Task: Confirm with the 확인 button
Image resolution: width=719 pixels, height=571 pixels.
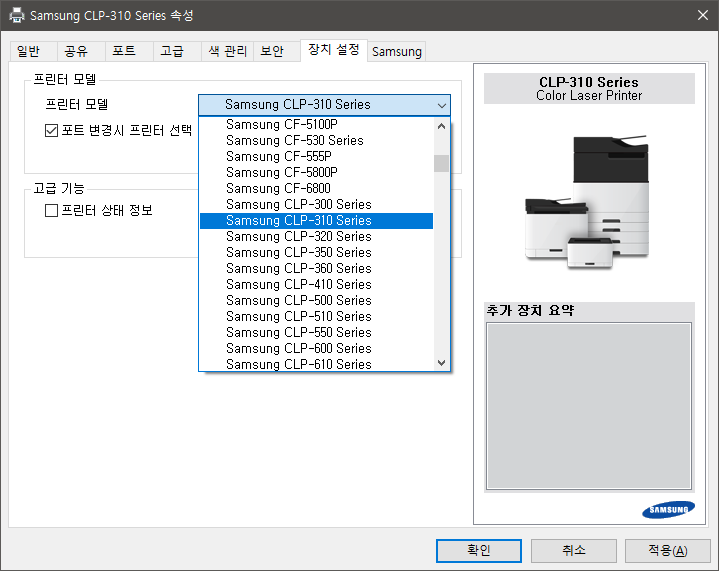Action: tap(479, 550)
